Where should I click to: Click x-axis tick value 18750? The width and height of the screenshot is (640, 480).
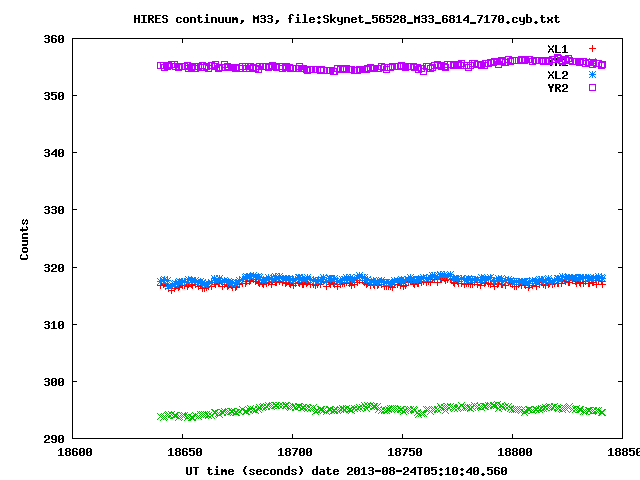(x=404, y=452)
